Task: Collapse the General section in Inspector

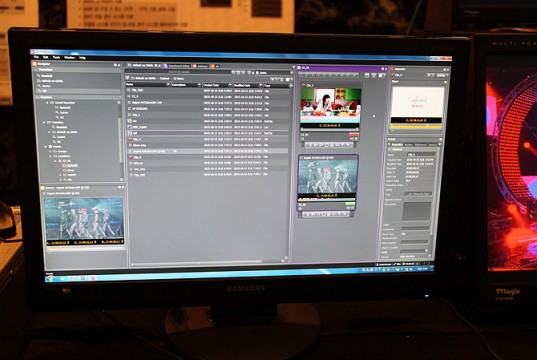Action: [389, 149]
